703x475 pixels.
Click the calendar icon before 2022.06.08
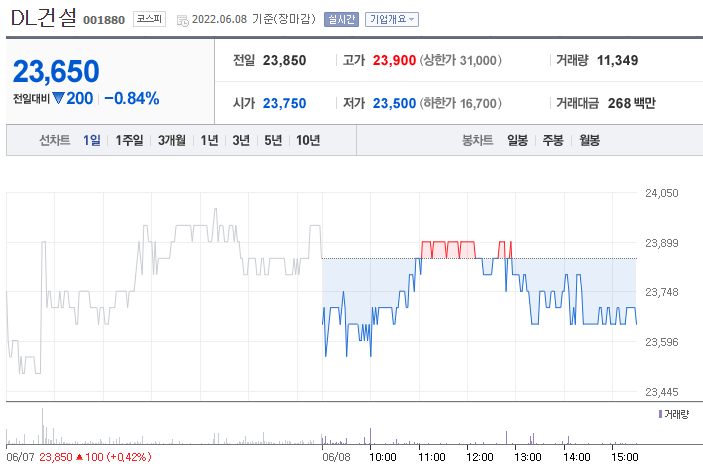point(182,20)
